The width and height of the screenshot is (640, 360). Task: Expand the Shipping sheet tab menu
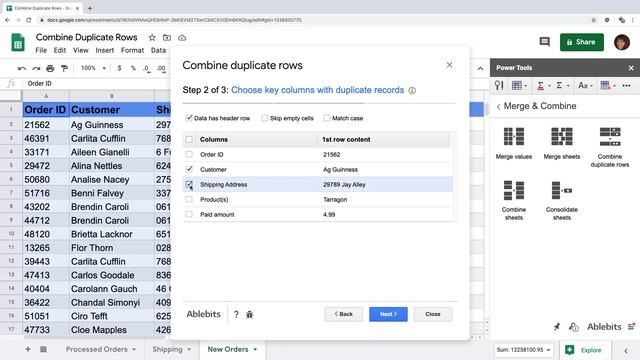pyautogui.click(x=189, y=349)
